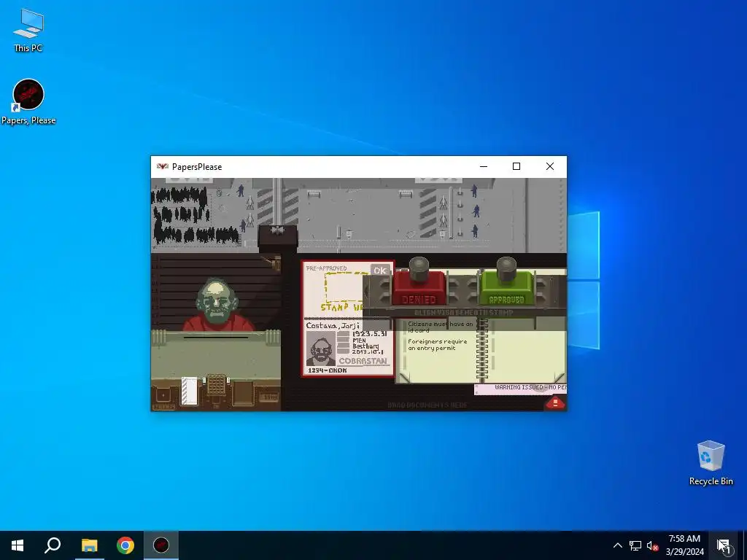Minimize the PapersPlease window
The height and width of the screenshot is (560, 747).
(484, 166)
